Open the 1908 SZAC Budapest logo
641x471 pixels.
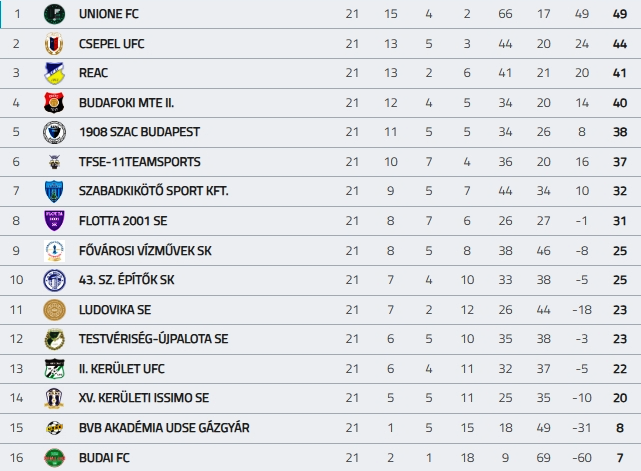pos(54,132)
